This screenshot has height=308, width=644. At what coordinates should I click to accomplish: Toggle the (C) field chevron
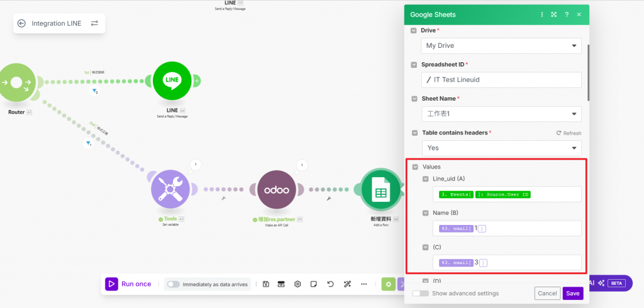426,247
